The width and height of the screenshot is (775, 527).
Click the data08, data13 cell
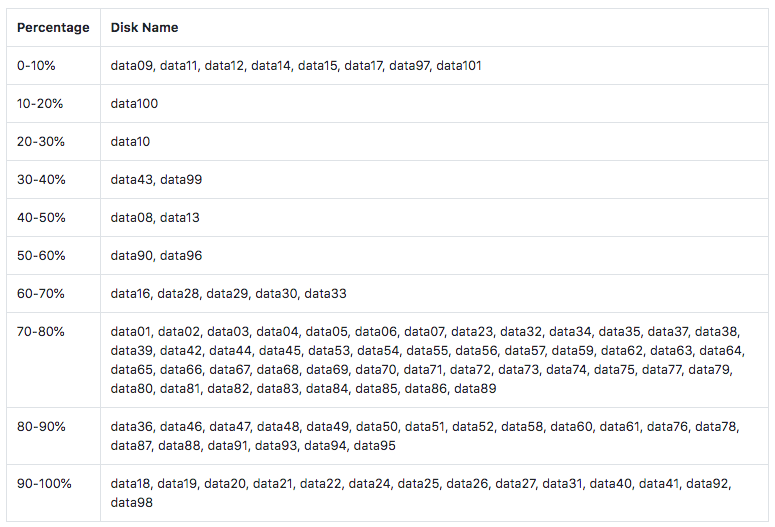coord(155,218)
